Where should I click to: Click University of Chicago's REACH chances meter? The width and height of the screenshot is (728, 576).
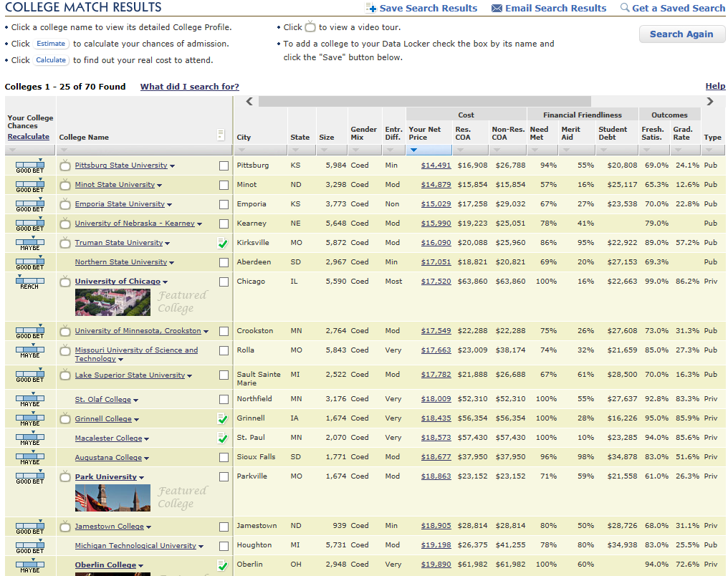(x=30, y=282)
